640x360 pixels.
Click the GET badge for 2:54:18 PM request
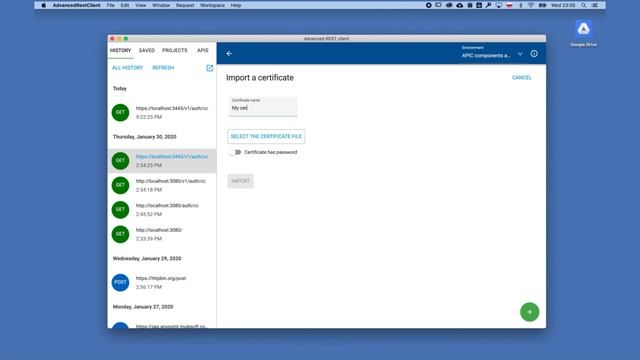click(120, 185)
